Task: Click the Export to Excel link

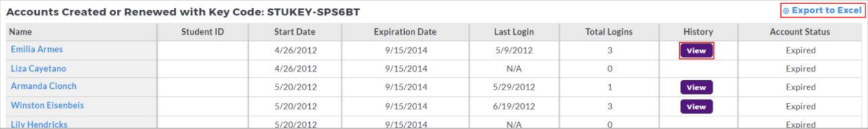Action: [826, 10]
